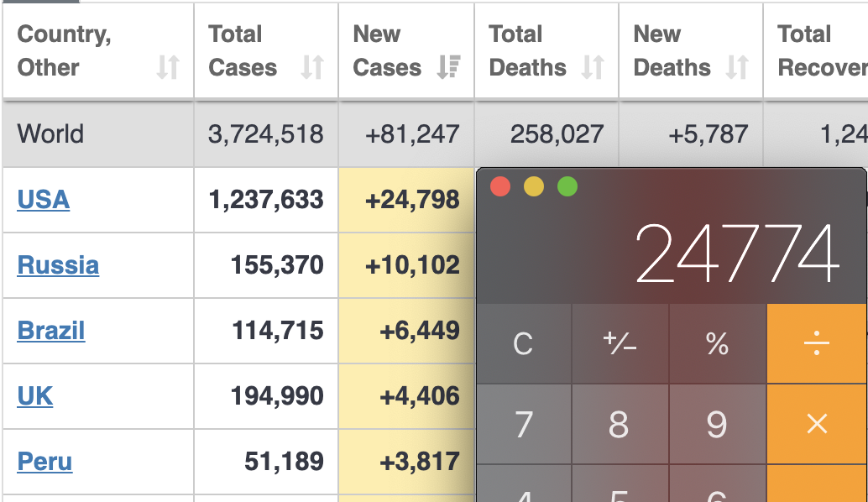This screenshot has width=868, height=502.
Task: Toggle New Cases descending sort icon
Action: tap(448, 67)
